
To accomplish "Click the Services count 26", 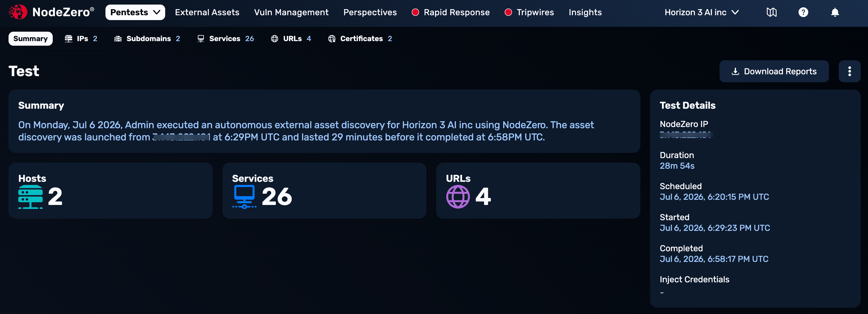I will 277,196.
